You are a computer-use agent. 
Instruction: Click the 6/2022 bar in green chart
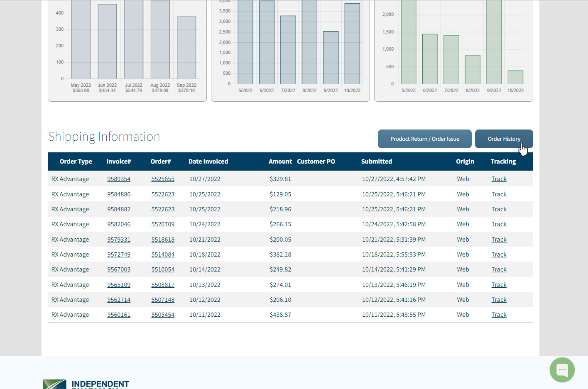click(430, 59)
